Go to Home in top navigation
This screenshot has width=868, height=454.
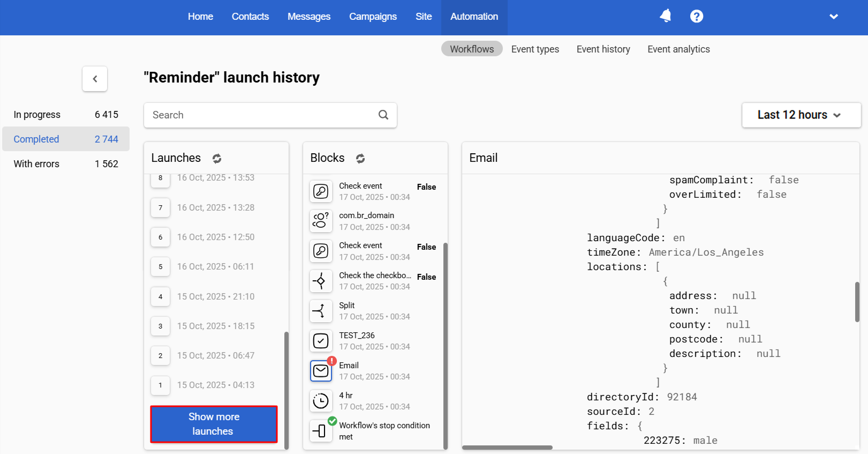(200, 17)
